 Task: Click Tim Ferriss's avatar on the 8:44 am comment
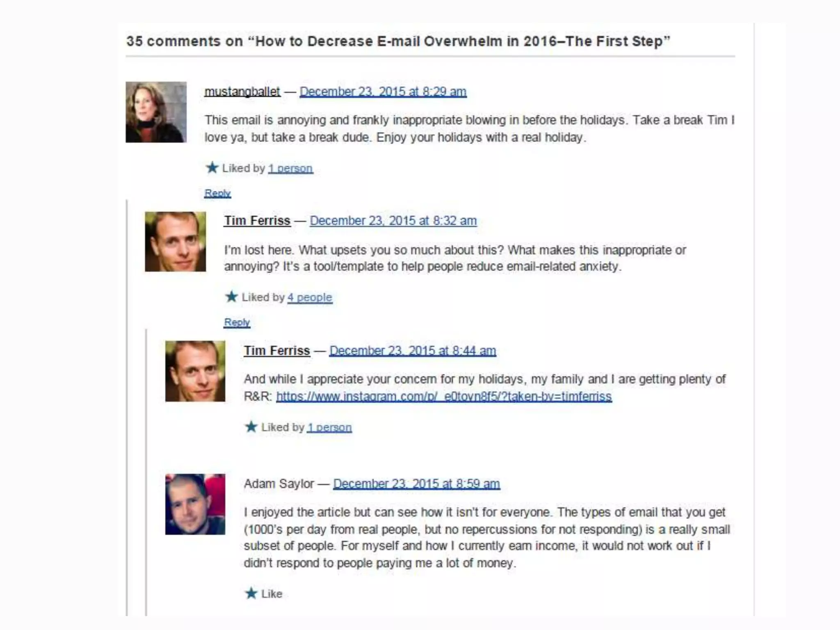point(195,371)
